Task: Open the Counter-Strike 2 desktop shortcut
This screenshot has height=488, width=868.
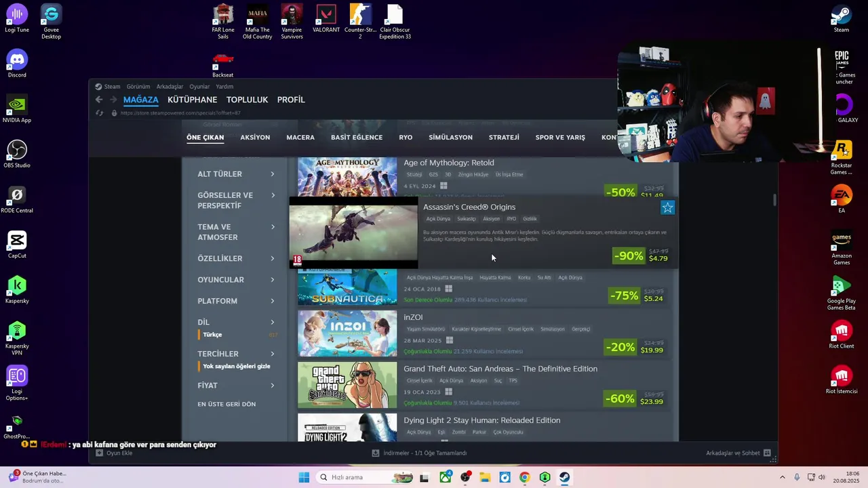Action: [360, 20]
